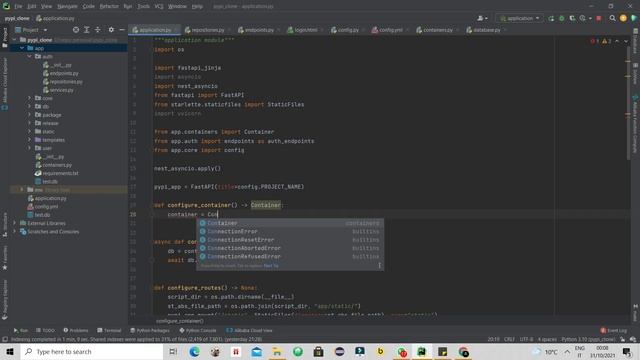The height and width of the screenshot is (360, 640).
Task: Click the orange IDE updates icon
Action: pyautogui.click(x=623, y=18)
